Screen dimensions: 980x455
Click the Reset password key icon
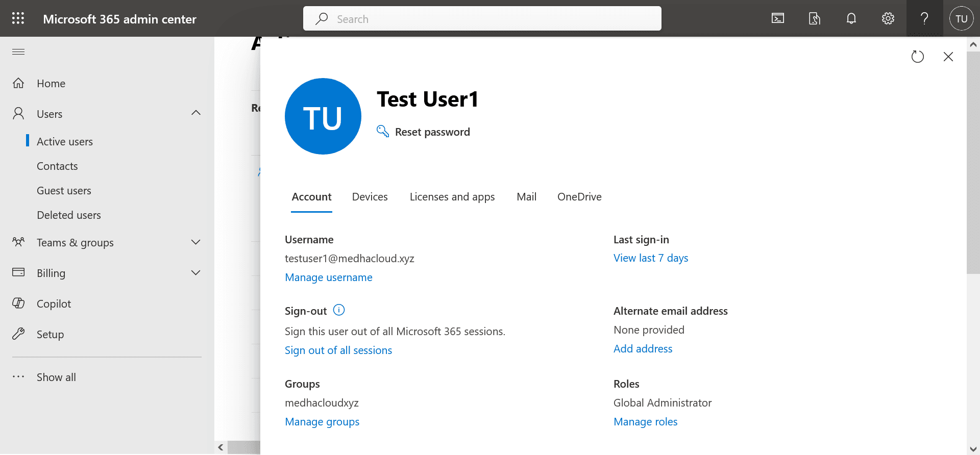coord(383,131)
